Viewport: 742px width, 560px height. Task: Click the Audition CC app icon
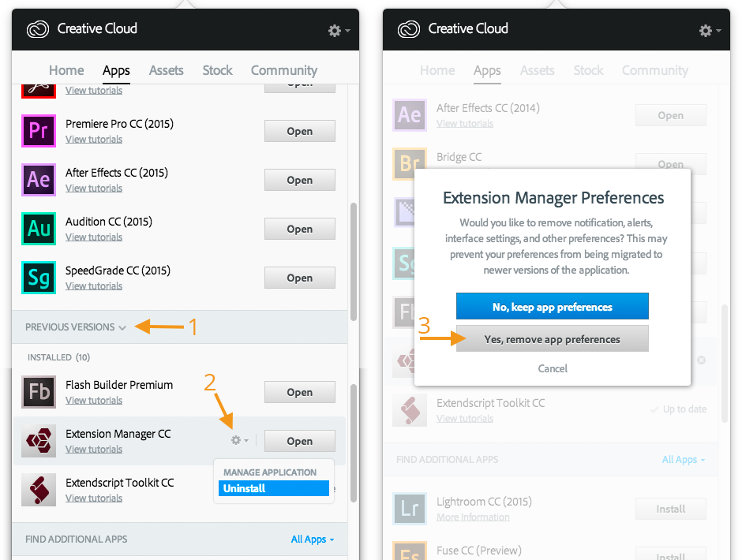39,229
